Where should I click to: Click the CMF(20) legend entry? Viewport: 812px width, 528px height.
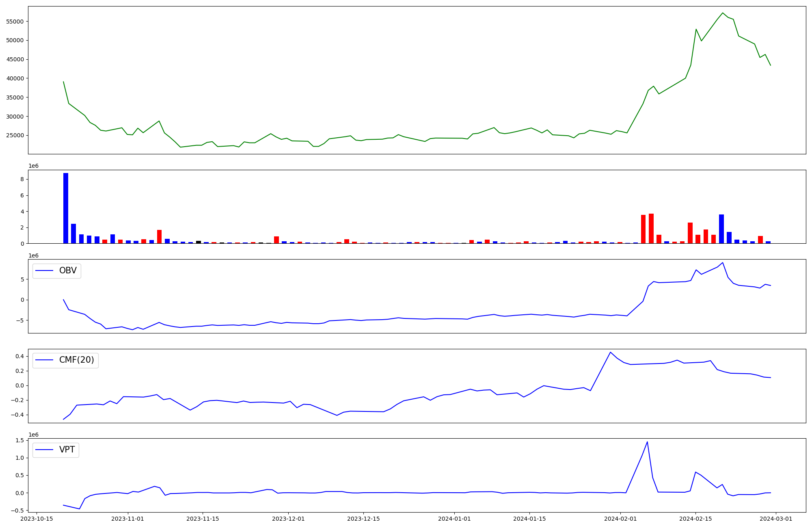(76, 360)
